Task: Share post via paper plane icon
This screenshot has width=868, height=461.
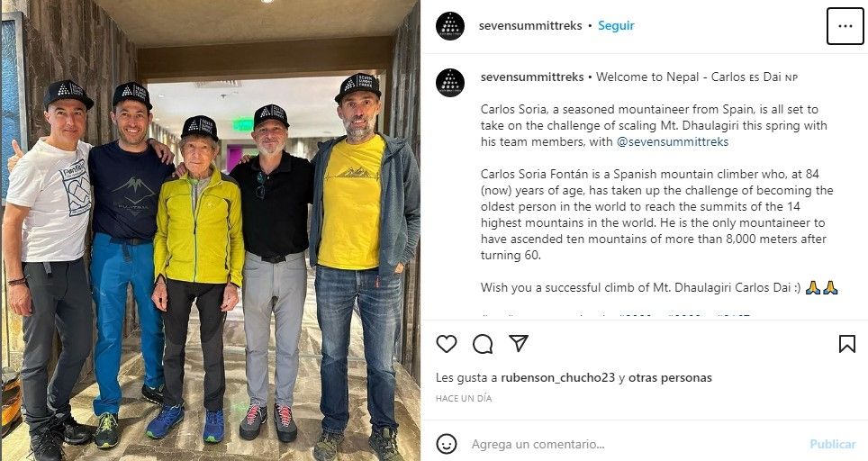Action: (518, 344)
